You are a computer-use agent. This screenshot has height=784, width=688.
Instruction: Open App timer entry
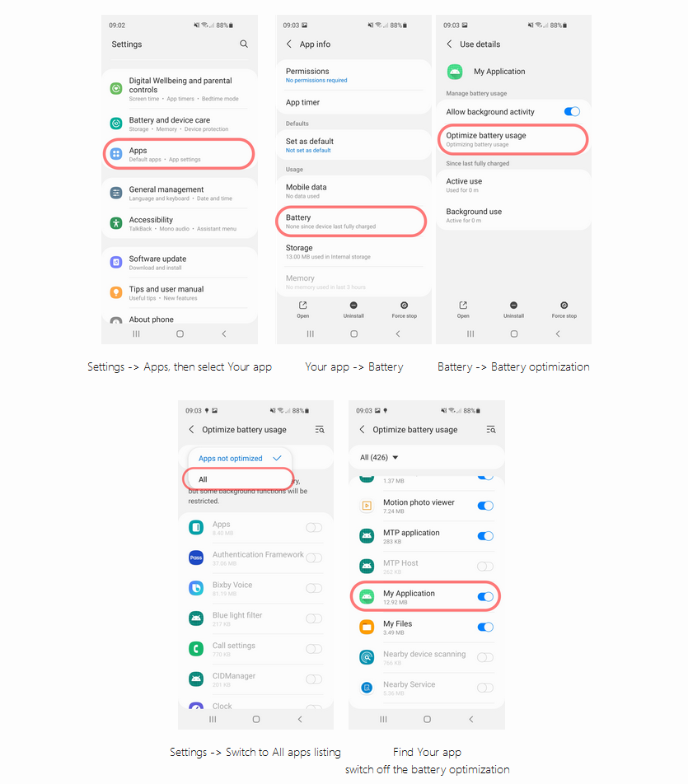tap(353, 102)
